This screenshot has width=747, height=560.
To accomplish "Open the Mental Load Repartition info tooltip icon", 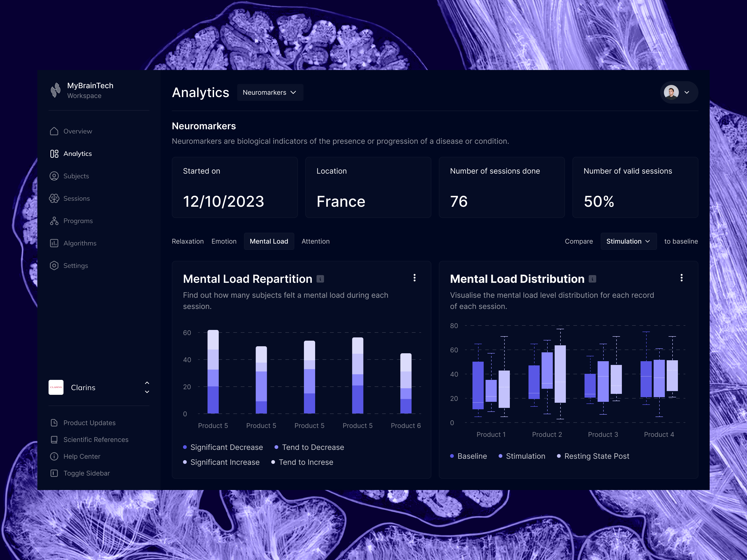I will [x=320, y=279].
